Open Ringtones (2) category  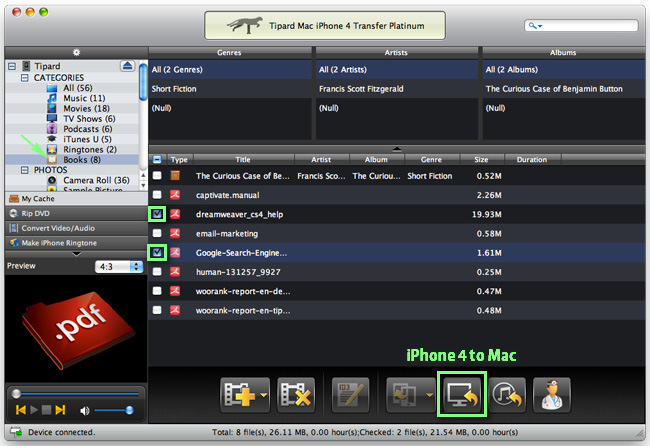coord(90,149)
